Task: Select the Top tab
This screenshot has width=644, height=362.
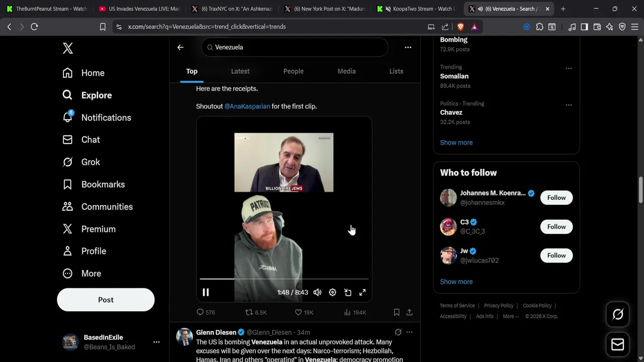Action: click(x=192, y=71)
